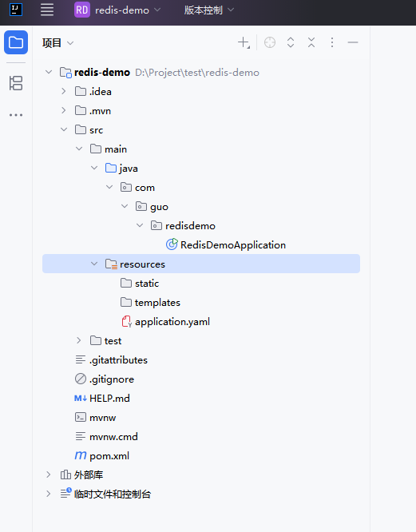The height and width of the screenshot is (532, 416).
Task: Open the 版本控制 dropdown menu
Action: pyautogui.click(x=209, y=10)
